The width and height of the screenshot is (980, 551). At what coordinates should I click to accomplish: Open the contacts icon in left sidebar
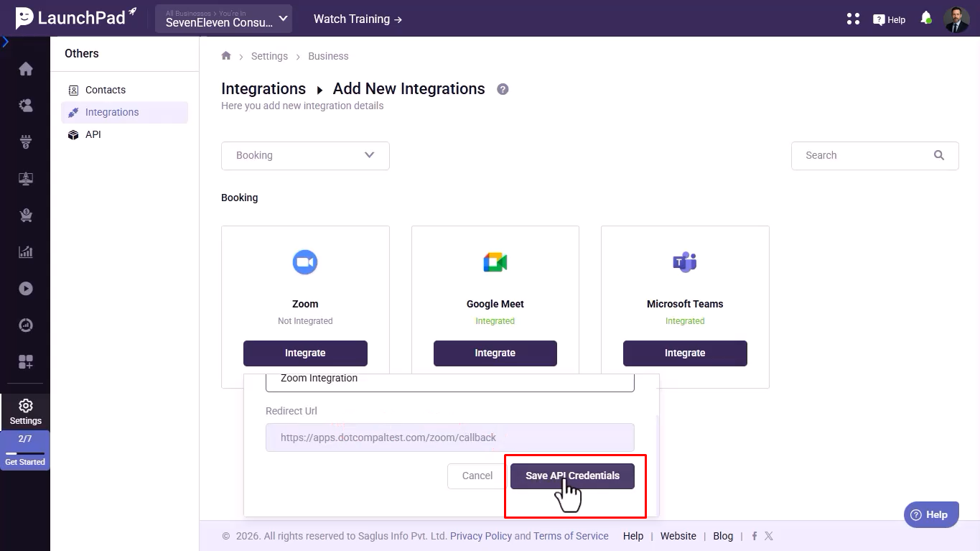pyautogui.click(x=26, y=106)
